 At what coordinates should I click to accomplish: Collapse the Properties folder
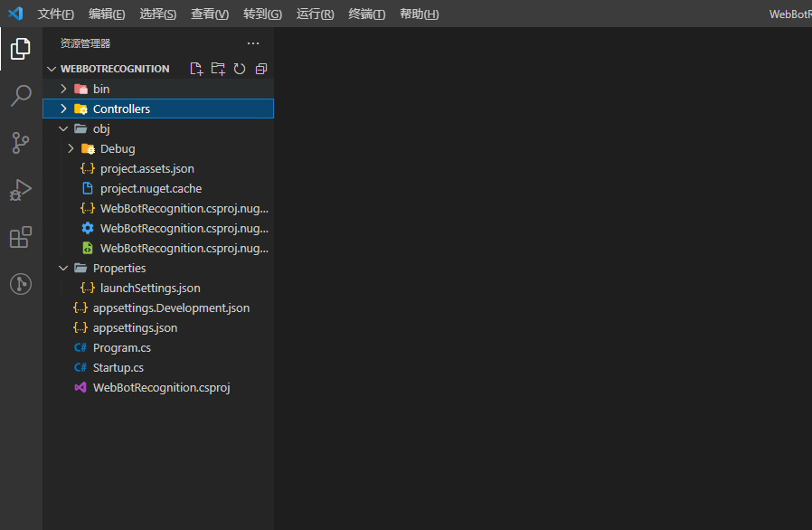pos(118,268)
